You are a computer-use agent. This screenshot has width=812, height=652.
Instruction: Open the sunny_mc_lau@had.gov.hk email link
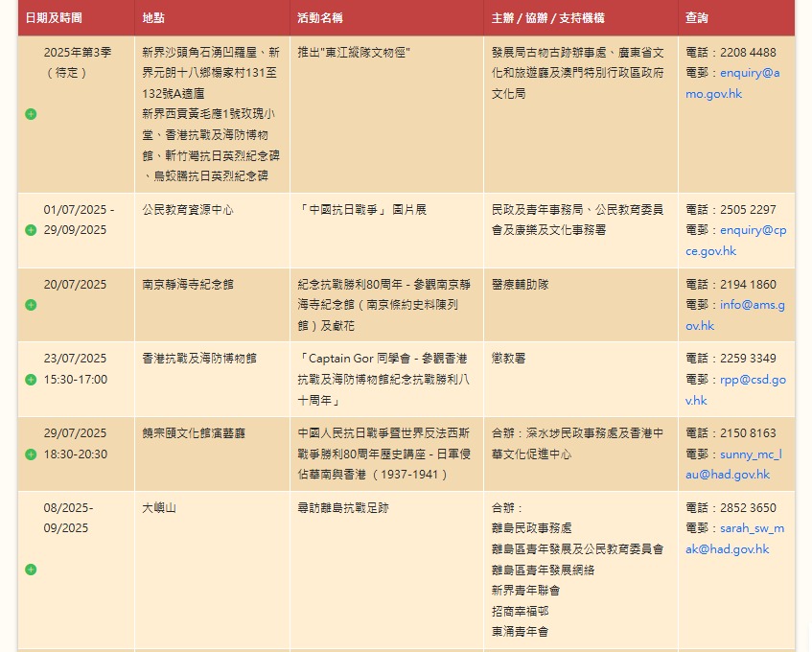click(733, 464)
